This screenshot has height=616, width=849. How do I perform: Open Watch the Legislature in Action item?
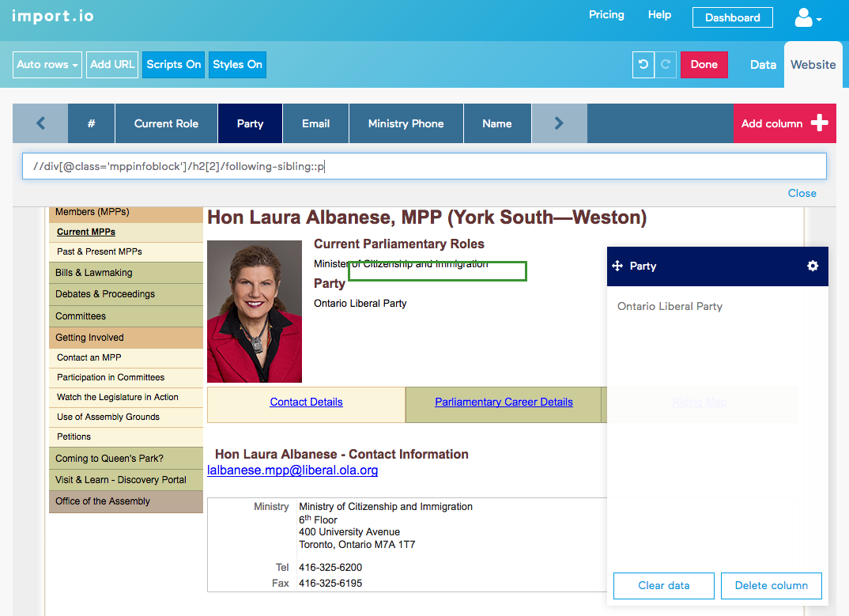tap(126, 397)
